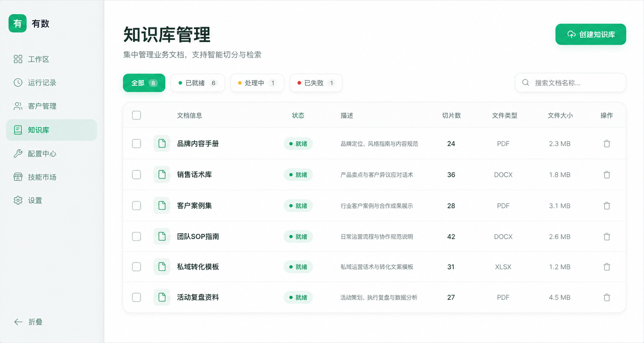Viewport: 644px width, 343px height.
Task: Filter by 处理中 status
Action: tap(257, 83)
